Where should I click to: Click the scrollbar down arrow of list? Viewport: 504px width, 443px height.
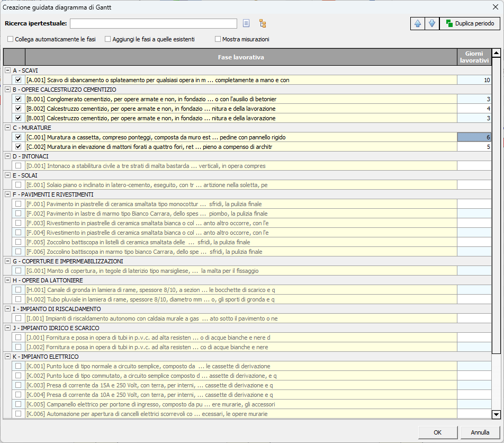click(x=496, y=414)
